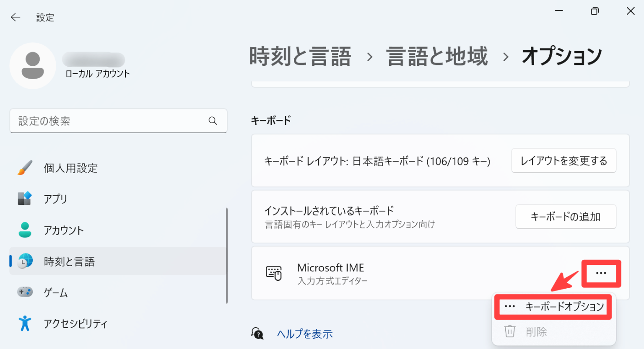Go back via the 言語と地域 breadcrumb
Viewport: 644px width, 349px height.
coord(437,57)
